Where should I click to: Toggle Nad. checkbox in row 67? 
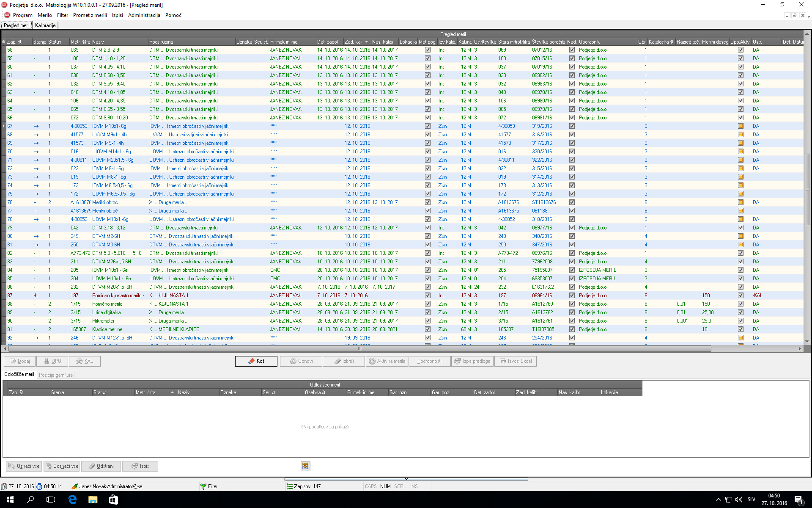click(x=572, y=126)
